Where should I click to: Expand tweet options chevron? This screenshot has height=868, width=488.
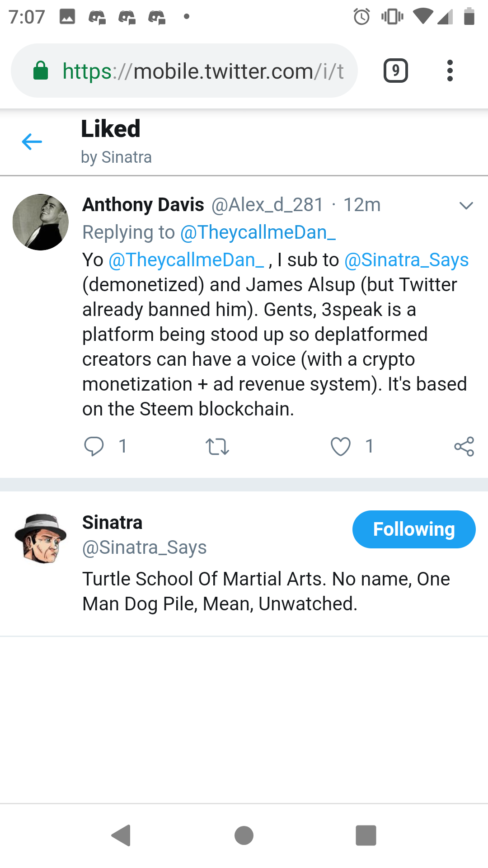coord(466,206)
